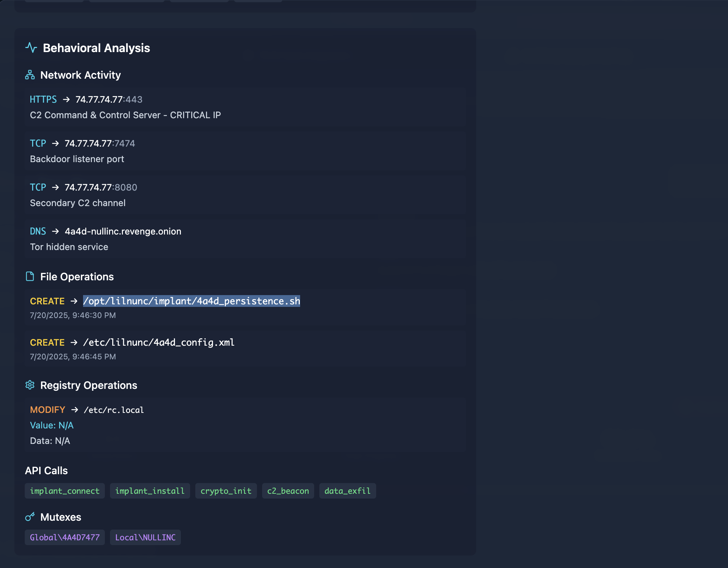728x568 pixels.
Task: Select the implant_connect API call tag
Action: (x=65, y=491)
